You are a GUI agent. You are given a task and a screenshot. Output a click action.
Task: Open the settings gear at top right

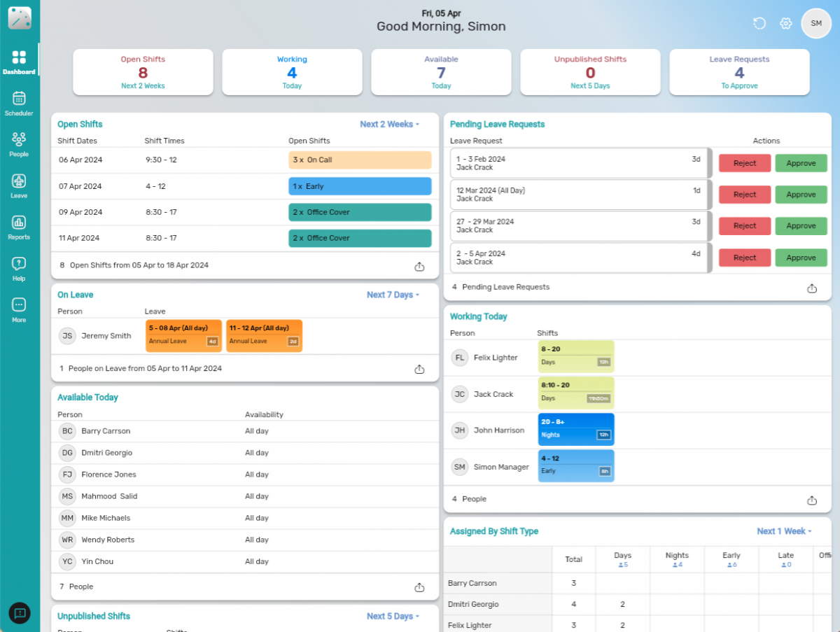785,23
